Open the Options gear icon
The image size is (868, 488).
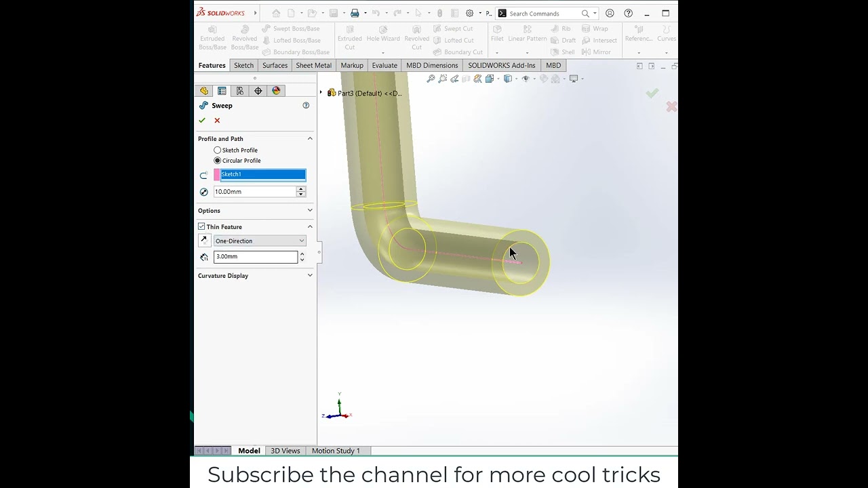pyautogui.click(x=469, y=14)
